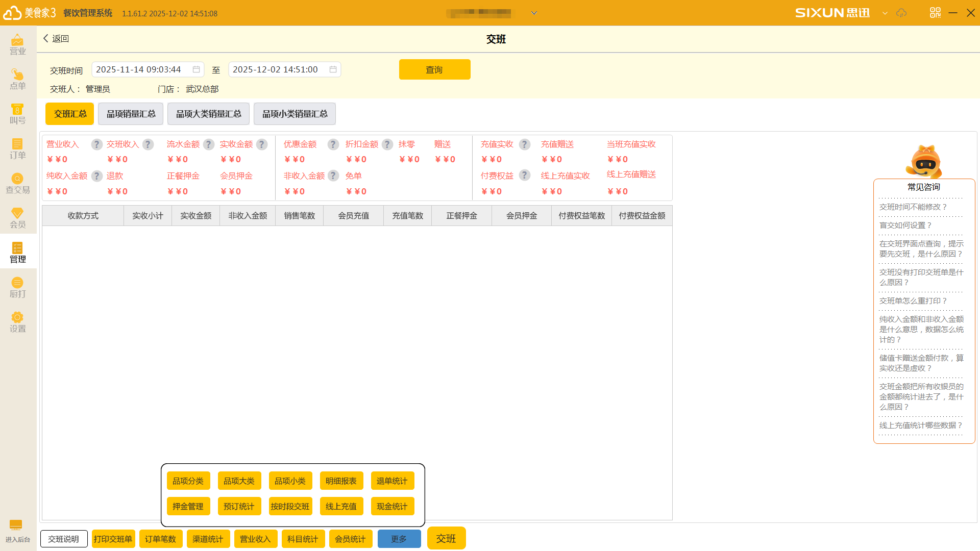Click help icon next to 营业收入
Viewport: 980px width, 551px height.
pyautogui.click(x=96, y=144)
